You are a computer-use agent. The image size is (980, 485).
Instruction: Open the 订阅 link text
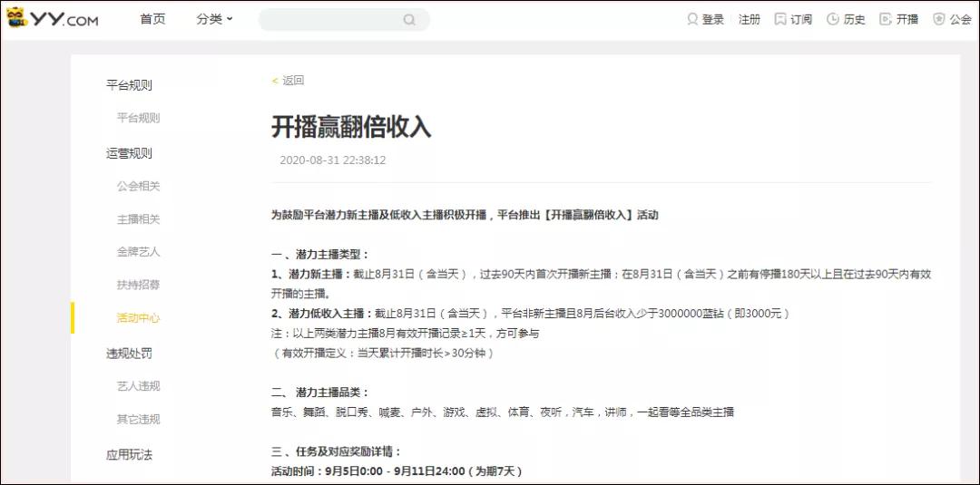(801, 19)
